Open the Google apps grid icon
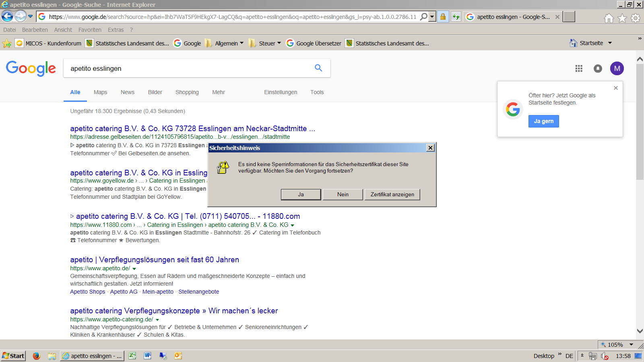This screenshot has width=644, height=362. coord(579,68)
